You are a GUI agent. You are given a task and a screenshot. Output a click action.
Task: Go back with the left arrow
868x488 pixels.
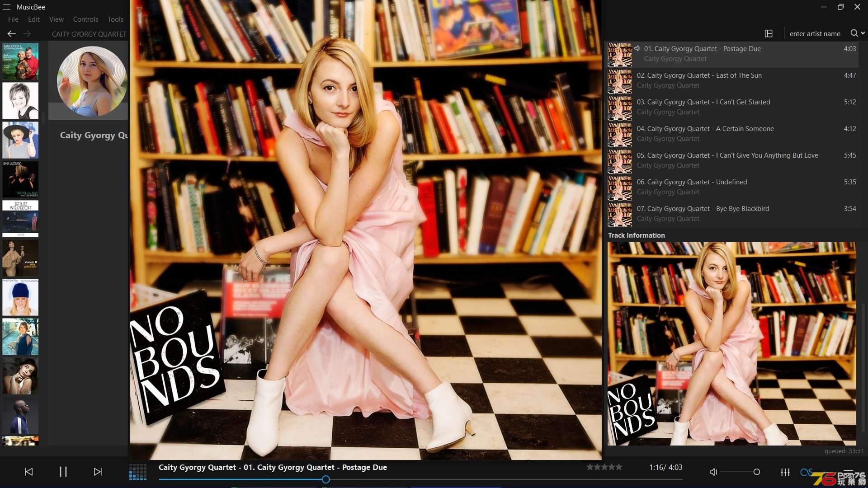(12, 33)
